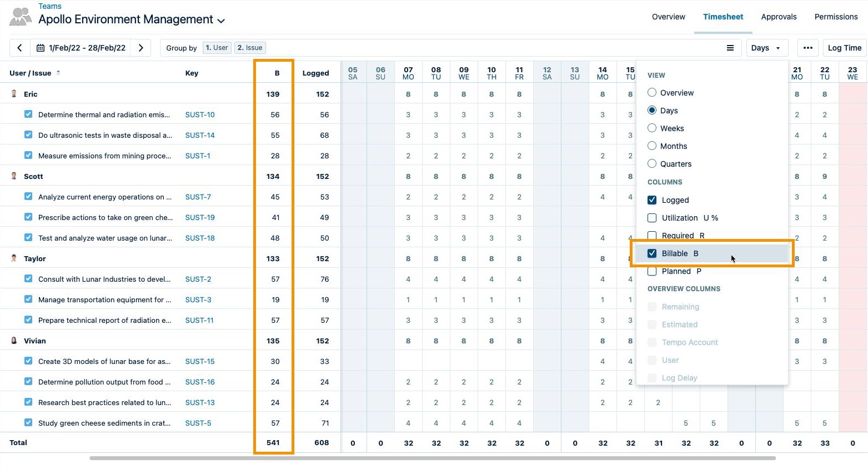Image resolution: width=868 pixels, height=469 pixels.
Task: Click the Log Time button
Action: click(844, 48)
